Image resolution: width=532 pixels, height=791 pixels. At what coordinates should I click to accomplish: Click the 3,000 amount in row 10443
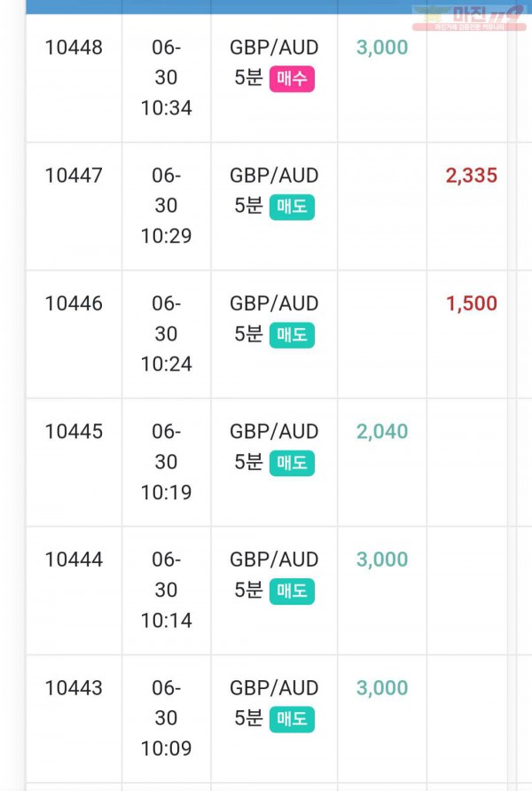pyautogui.click(x=382, y=688)
